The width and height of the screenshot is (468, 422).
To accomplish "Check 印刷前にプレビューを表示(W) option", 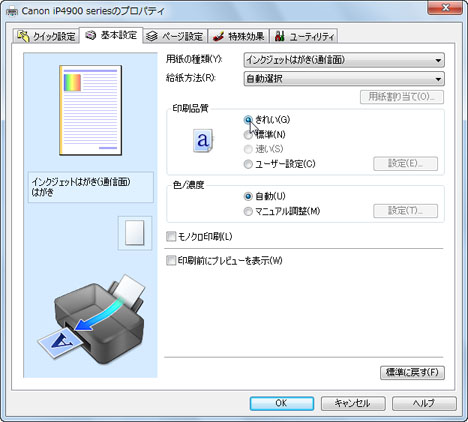I will (171, 260).
